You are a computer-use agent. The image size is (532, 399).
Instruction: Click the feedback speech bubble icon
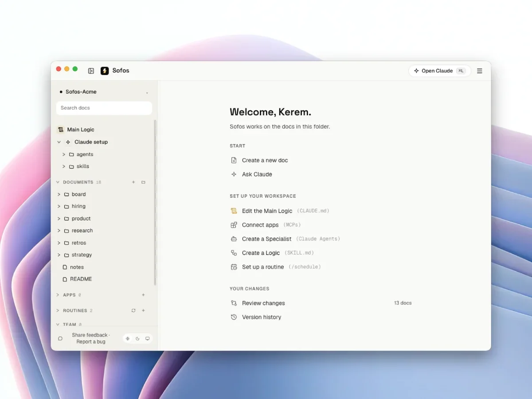60,339
